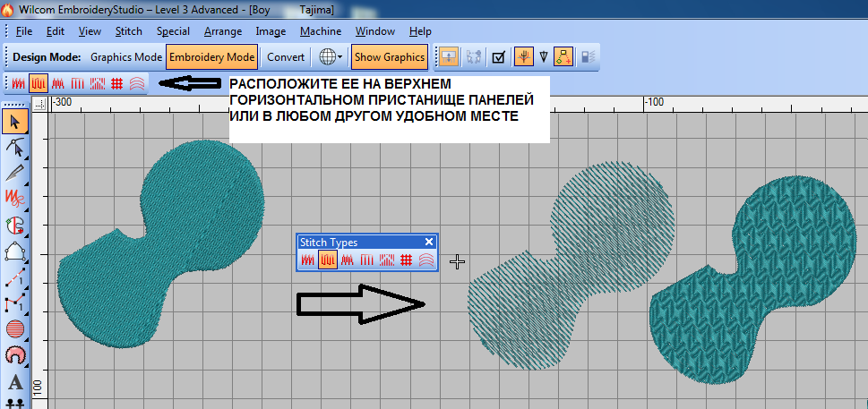Image resolution: width=868 pixels, height=409 pixels.
Task: Select E Stitch in docked stitch toolbar
Action: click(78, 83)
